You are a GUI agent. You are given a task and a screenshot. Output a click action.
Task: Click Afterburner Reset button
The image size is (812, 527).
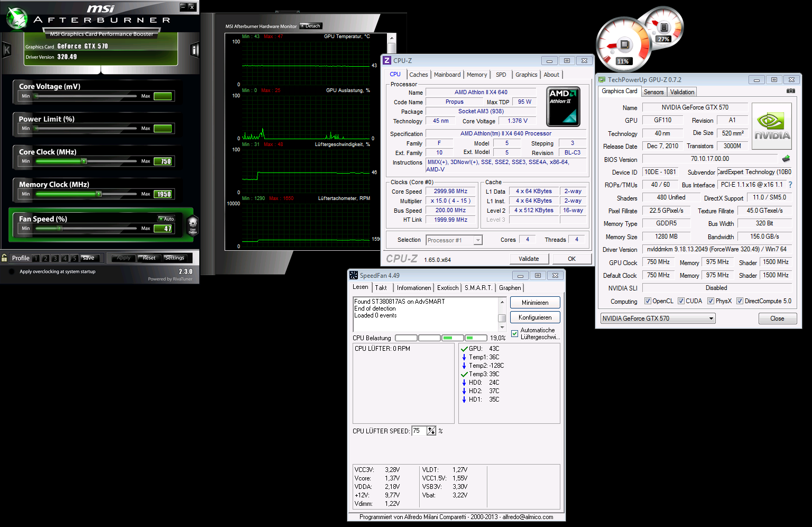coord(149,258)
